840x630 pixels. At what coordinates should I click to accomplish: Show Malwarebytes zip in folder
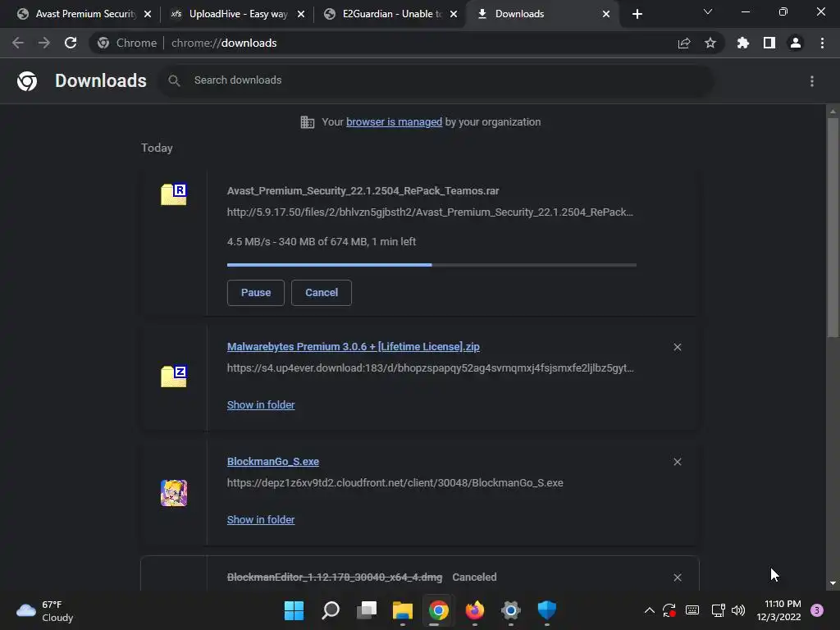pos(261,405)
